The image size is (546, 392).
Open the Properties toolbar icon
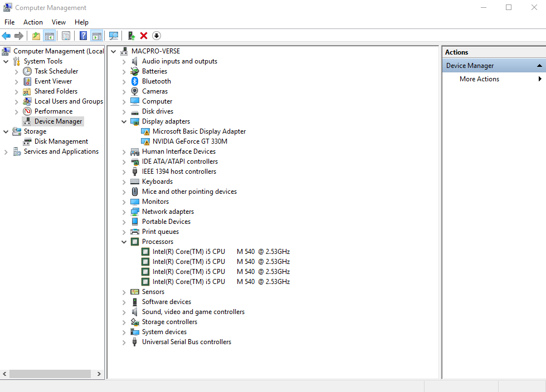[66, 36]
